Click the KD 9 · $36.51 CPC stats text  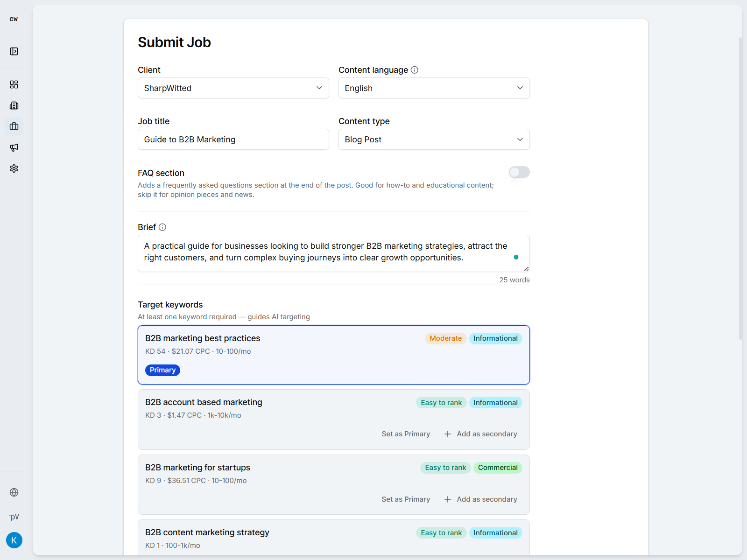pos(196,481)
